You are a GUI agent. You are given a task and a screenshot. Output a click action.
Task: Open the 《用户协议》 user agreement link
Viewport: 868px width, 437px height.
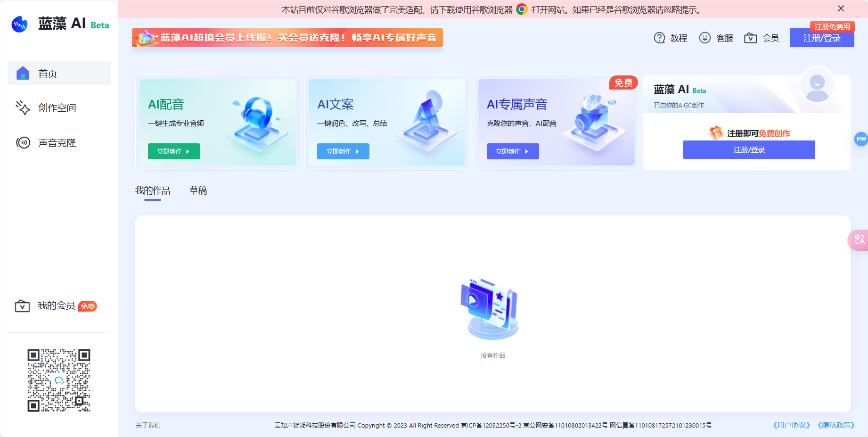792,425
